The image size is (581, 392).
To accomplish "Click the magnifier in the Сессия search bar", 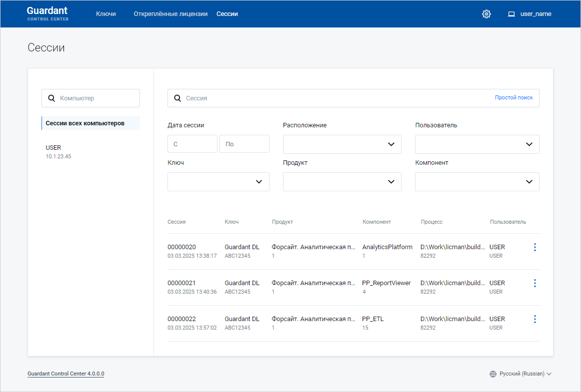I will pos(177,98).
